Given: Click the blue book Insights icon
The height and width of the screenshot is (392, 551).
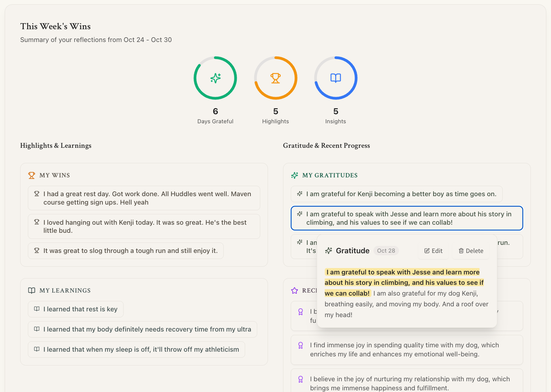Looking at the screenshot, I should tap(335, 78).
